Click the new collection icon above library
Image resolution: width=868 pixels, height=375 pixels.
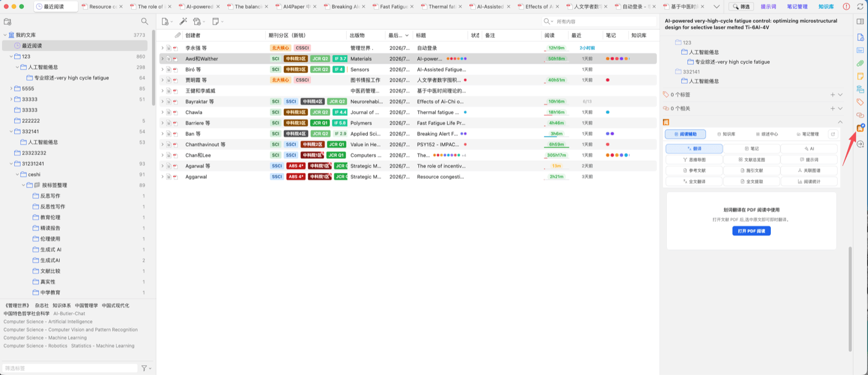tap(8, 22)
